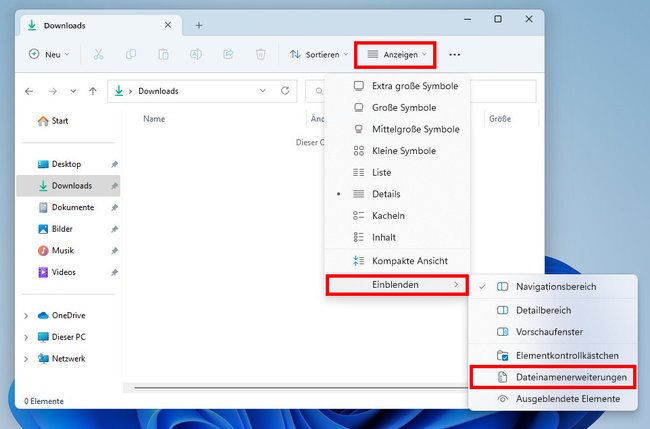Switch to Inhalt view
Viewport: 650px width, 429px height.
[397, 237]
